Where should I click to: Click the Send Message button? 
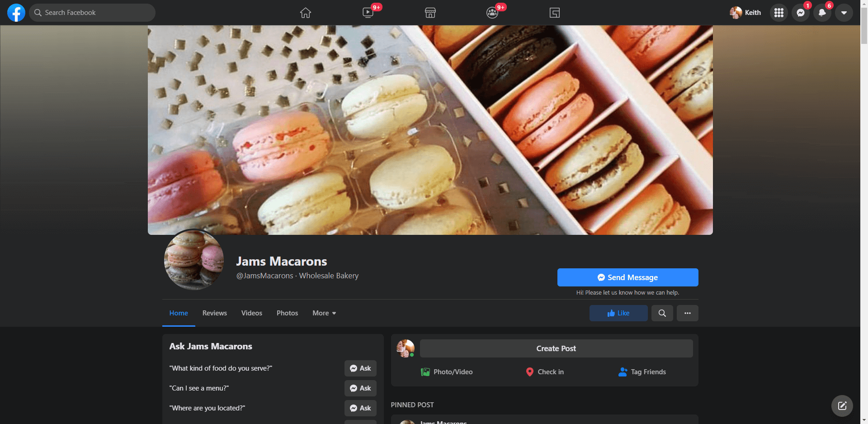627,277
